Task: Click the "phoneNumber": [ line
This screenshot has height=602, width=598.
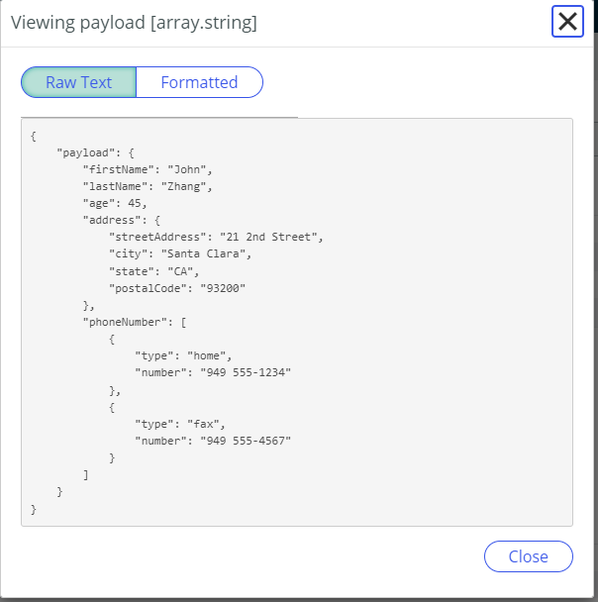Action: pyautogui.click(x=135, y=322)
